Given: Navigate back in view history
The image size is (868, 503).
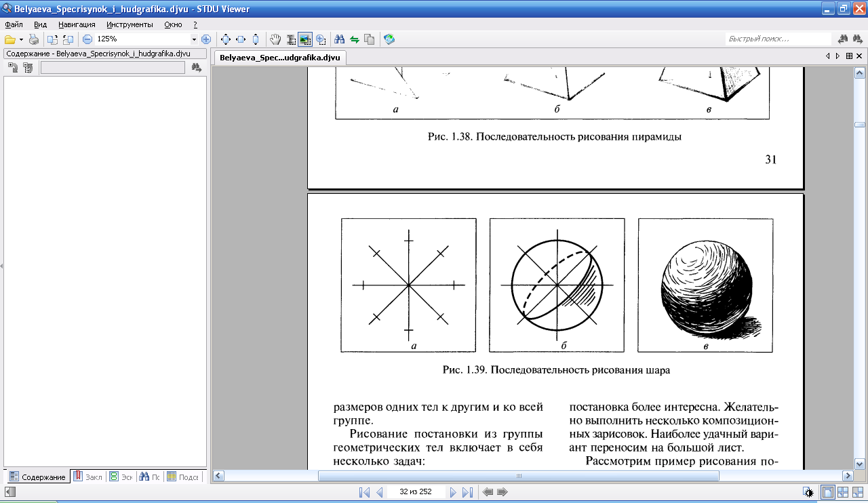Looking at the screenshot, I should [x=488, y=492].
